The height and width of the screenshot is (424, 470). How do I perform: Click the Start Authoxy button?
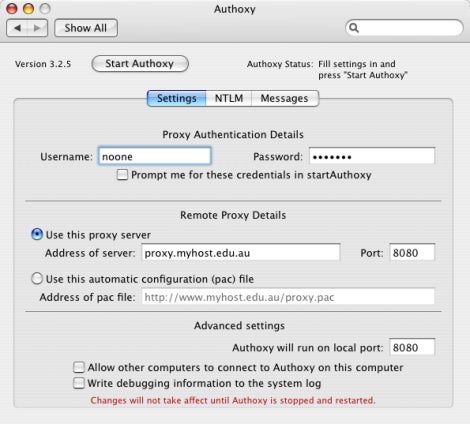140,64
